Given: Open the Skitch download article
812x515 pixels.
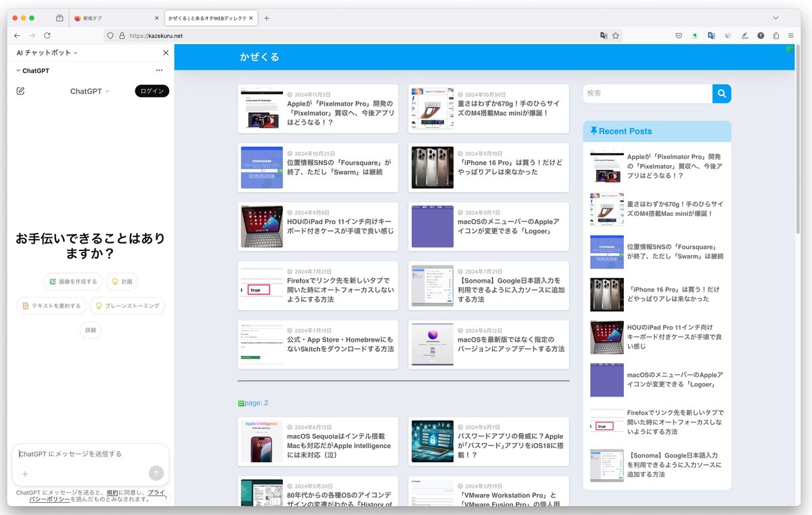Looking at the screenshot, I should point(318,344).
